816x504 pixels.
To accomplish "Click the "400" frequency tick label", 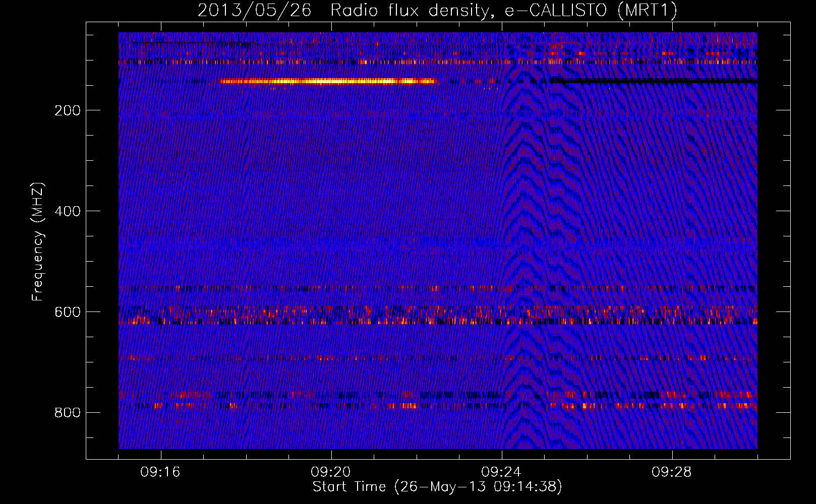I will [x=68, y=211].
